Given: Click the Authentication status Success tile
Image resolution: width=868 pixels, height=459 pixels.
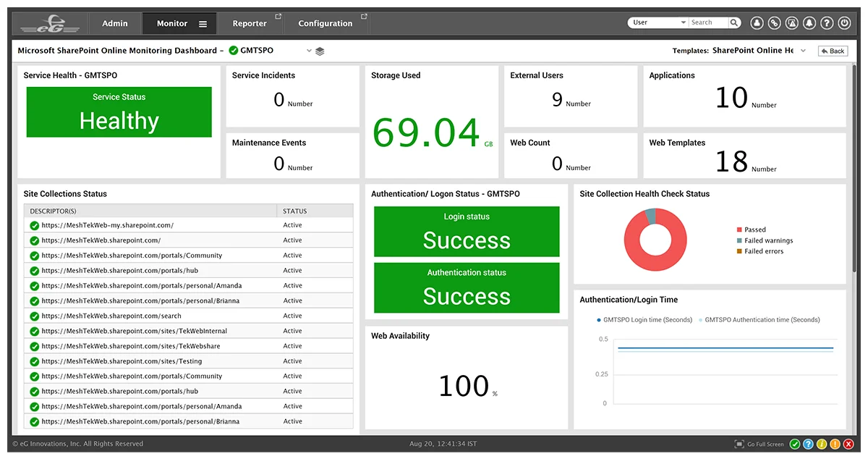Looking at the screenshot, I should coord(467,287).
